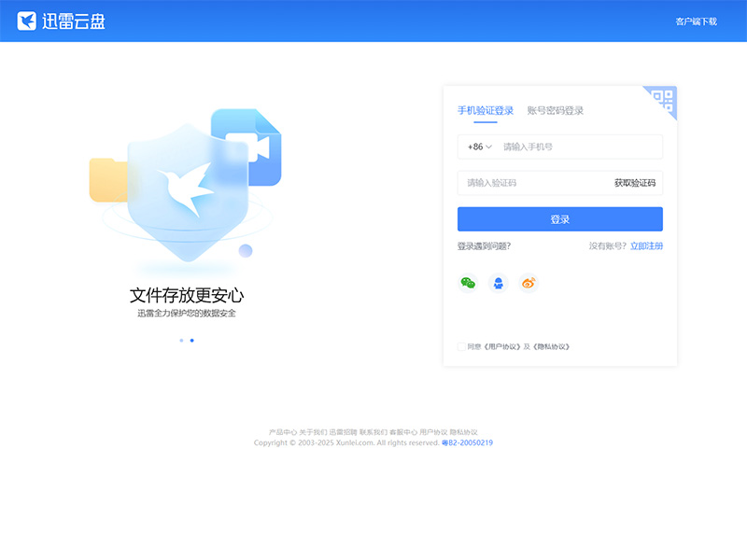Image resolution: width=747 pixels, height=560 pixels.
Task: Sign in with the Weibo icon
Action: (528, 283)
